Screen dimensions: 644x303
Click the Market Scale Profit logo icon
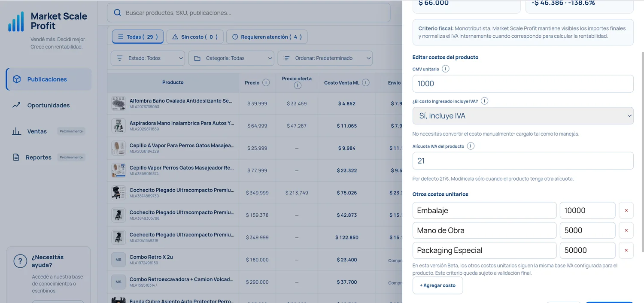click(16, 21)
